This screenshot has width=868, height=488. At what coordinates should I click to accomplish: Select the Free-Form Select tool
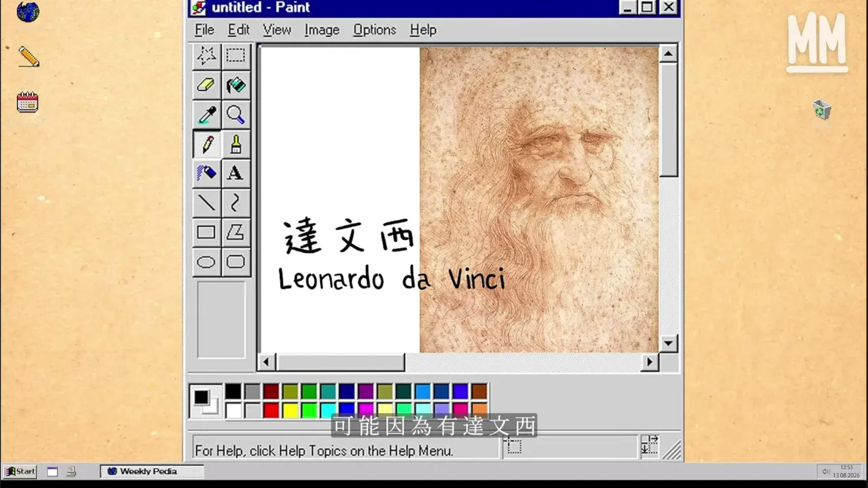[206, 56]
